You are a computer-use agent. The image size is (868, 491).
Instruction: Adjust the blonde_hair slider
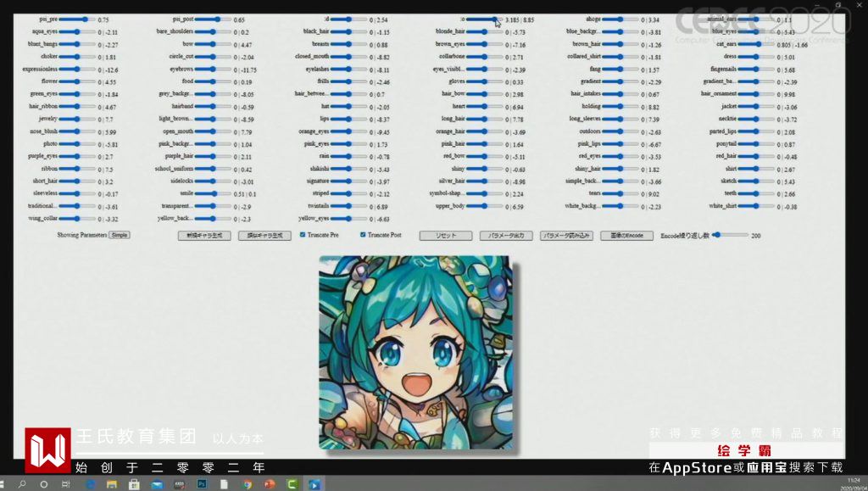pos(484,31)
